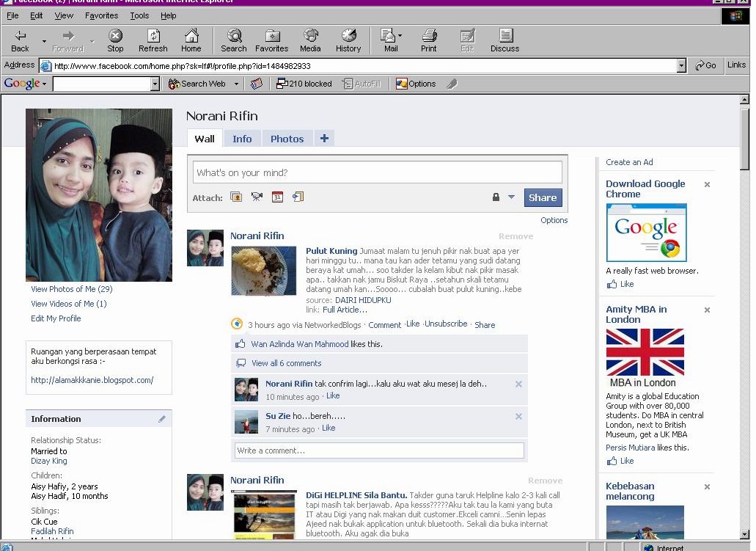This screenshot has width=756, height=551.
Task: Open the Address bar dropdown arrow
Action: click(681, 65)
